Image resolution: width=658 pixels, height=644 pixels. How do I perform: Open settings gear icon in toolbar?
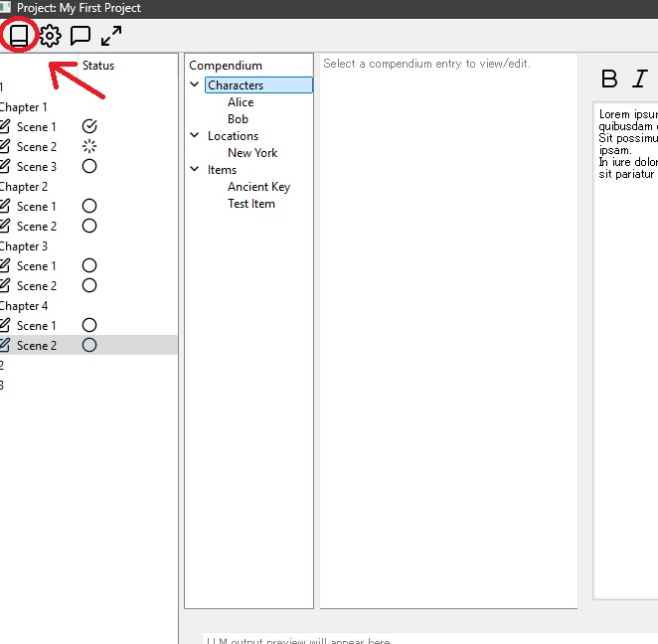[50, 36]
